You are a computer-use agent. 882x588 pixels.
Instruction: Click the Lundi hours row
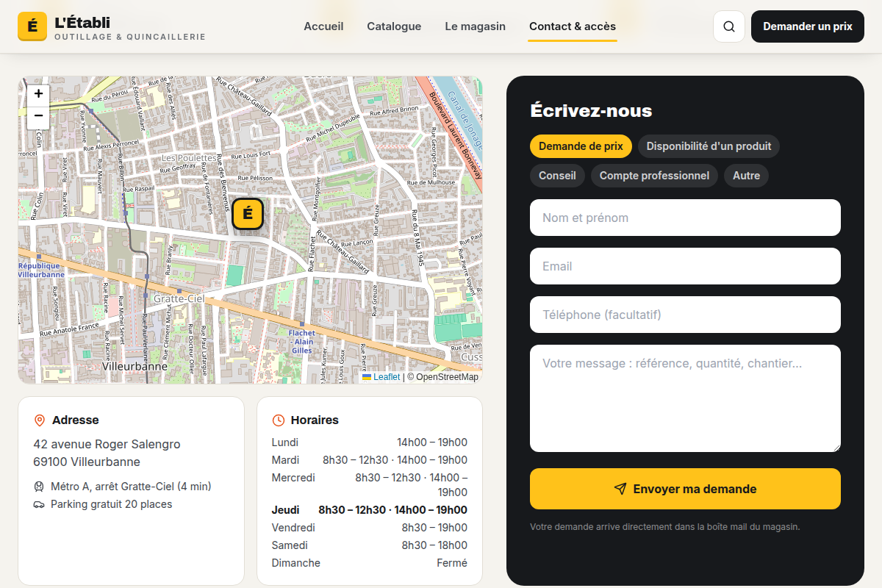[370, 442]
